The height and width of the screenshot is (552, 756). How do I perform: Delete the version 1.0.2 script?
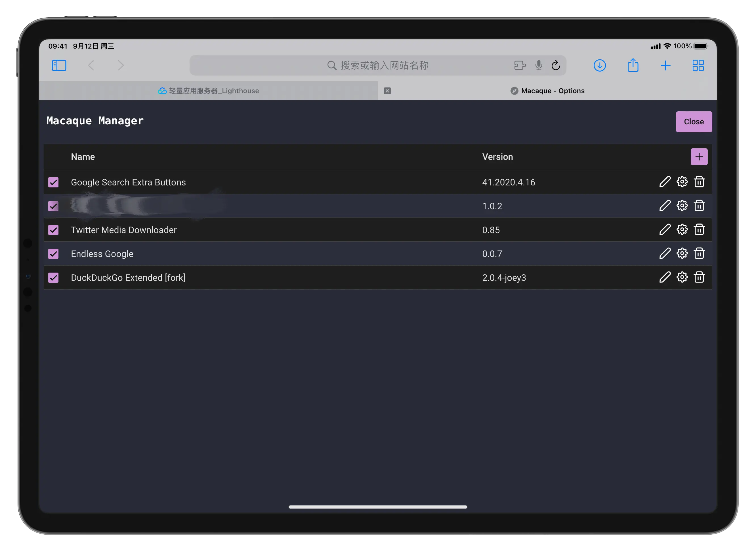(699, 206)
